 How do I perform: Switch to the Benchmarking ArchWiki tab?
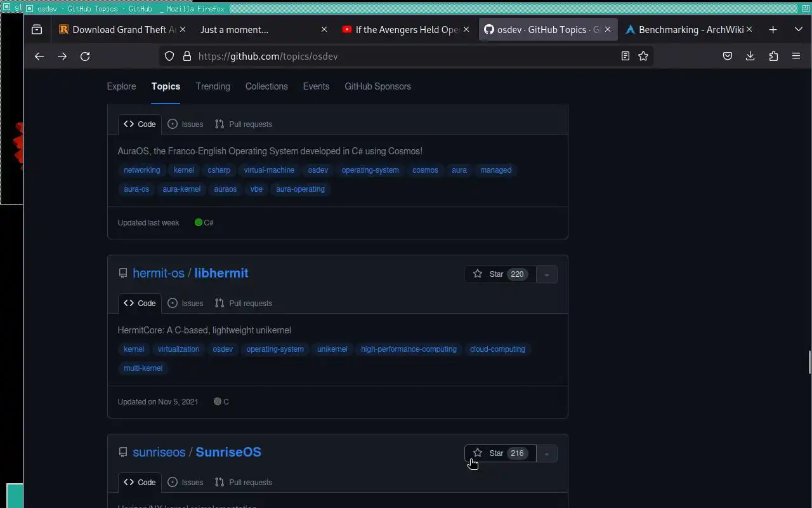click(688, 30)
